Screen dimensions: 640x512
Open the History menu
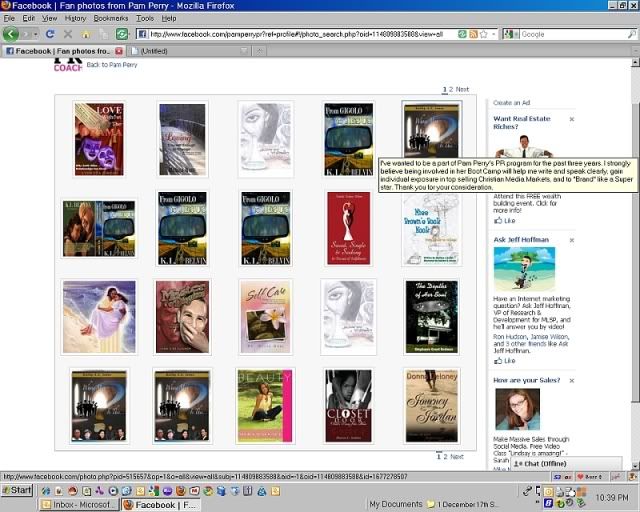[x=76, y=18]
